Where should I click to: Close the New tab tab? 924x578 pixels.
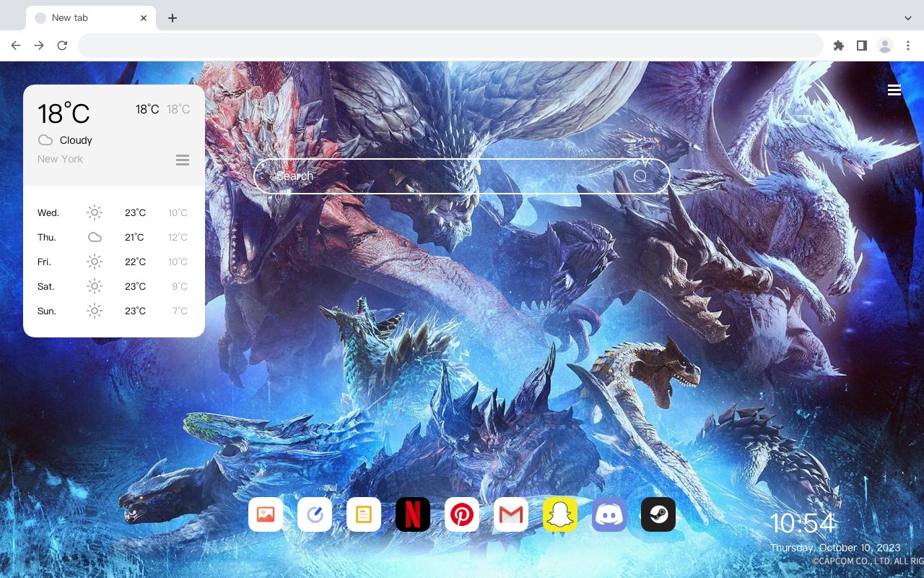144,18
